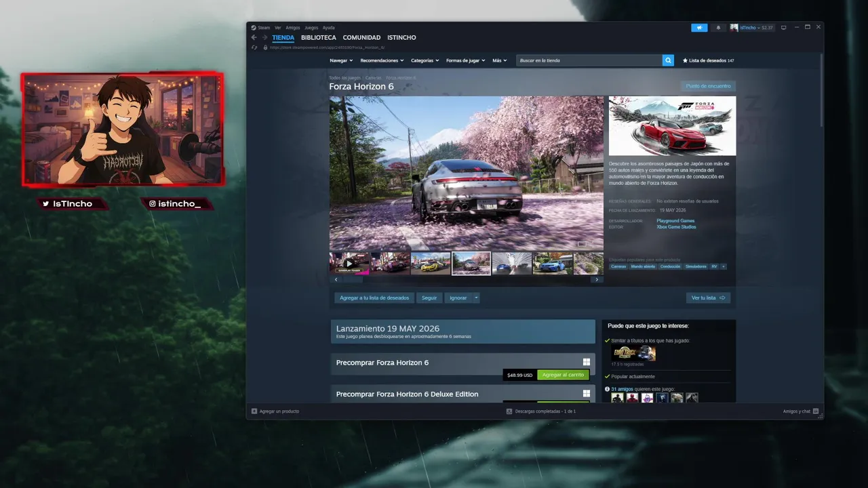Click the Steam logo icon in menu bar
The image size is (868, 488).
254,28
